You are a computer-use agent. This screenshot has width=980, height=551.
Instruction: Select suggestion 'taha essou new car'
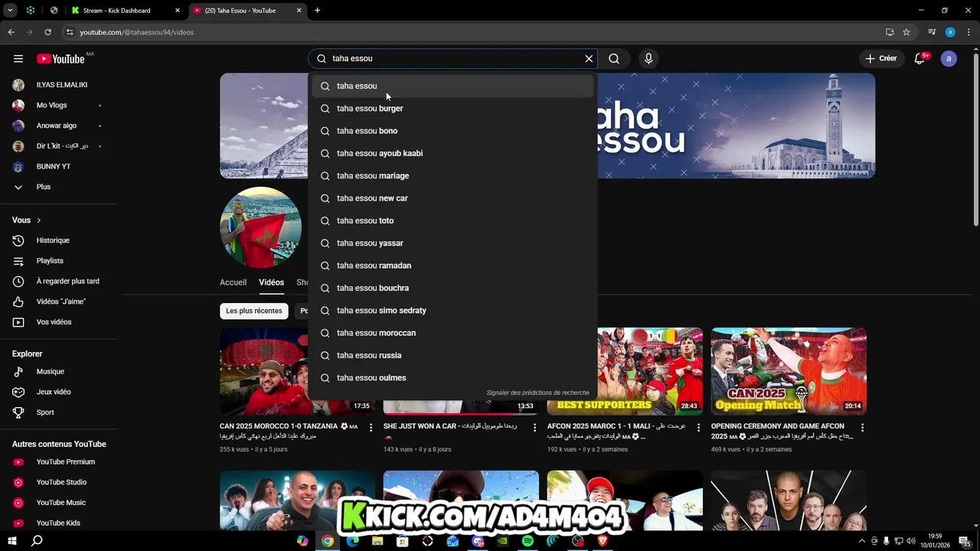tap(452, 198)
